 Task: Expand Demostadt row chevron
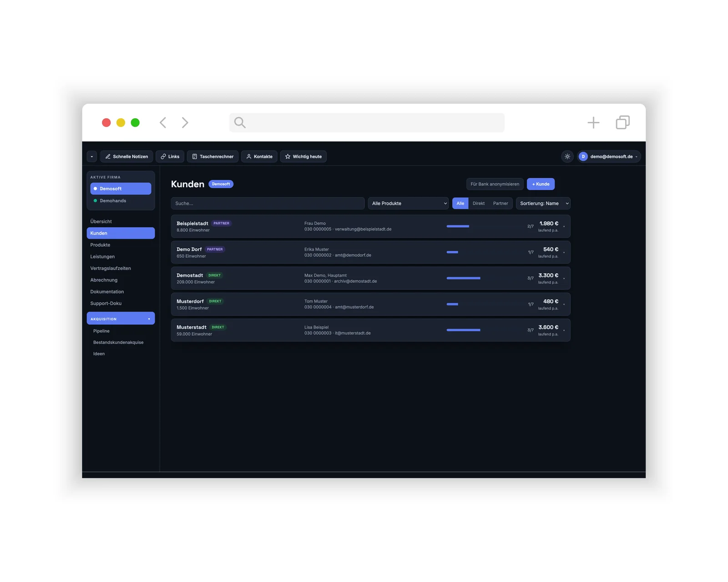tap(564, 278)
